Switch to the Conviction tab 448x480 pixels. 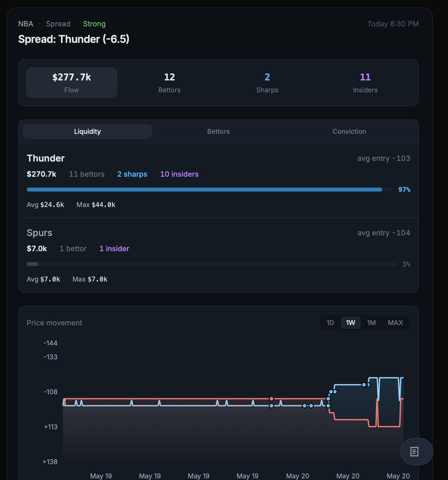(349, 132)
